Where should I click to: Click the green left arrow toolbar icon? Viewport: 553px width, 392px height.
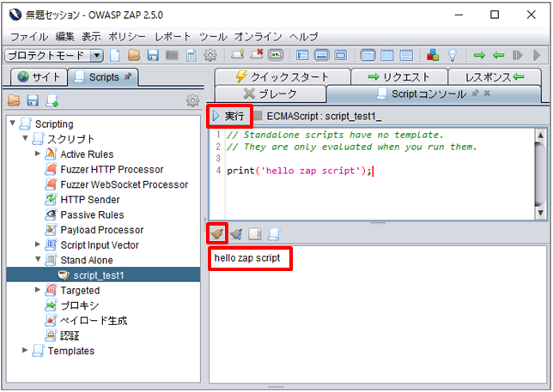[498, 55]
